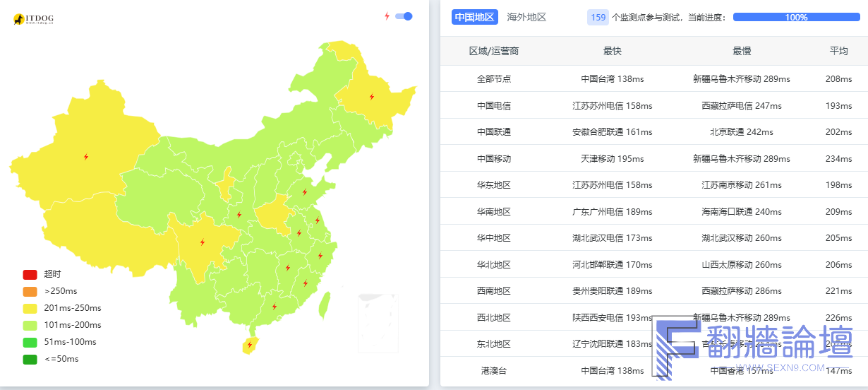The height and width of the screenshot is (390, 868).
Task: Click the 159 monitoring points badge
Action: point(598,17)
